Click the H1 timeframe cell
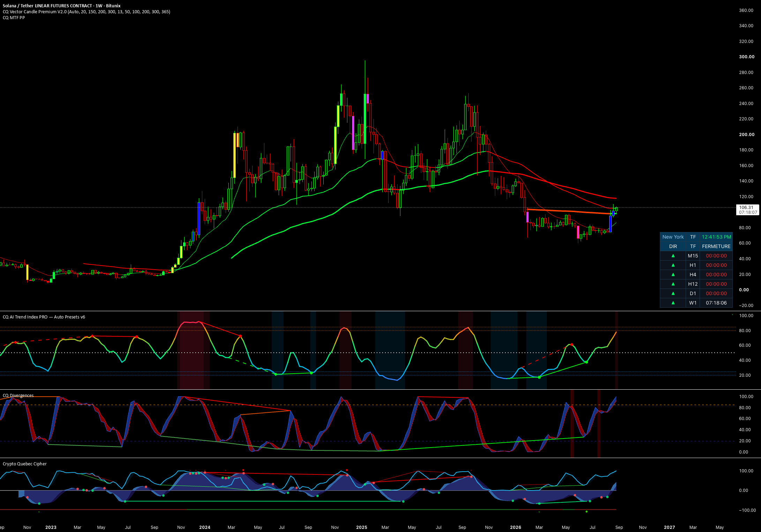This screenshot has height=532, width=761. pyautogui.click(x=693, y=265)
